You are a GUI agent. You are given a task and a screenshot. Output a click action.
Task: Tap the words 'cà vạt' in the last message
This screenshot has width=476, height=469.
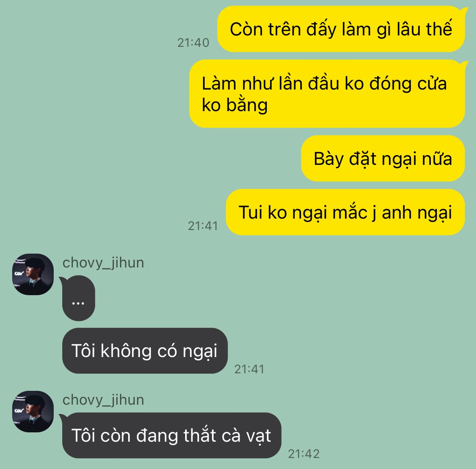(246, 436)
